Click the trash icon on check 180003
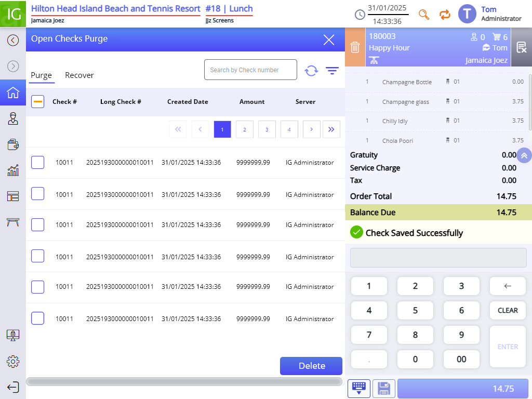 coord(355,47)
